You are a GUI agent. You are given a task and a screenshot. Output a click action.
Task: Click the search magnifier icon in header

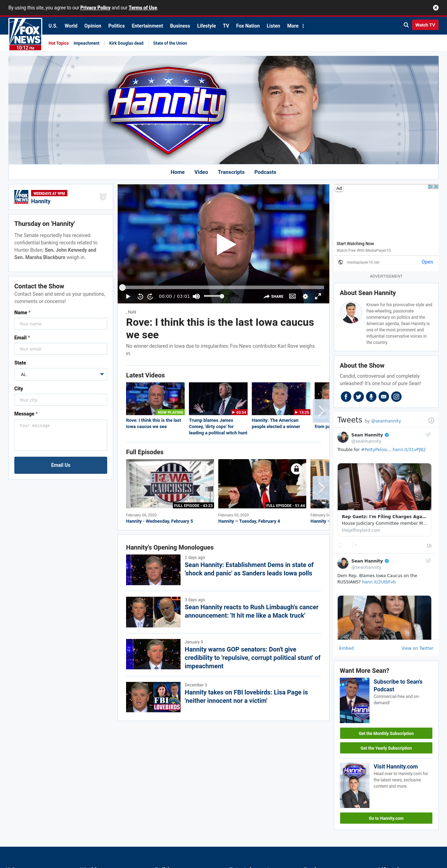coord(406,25)
